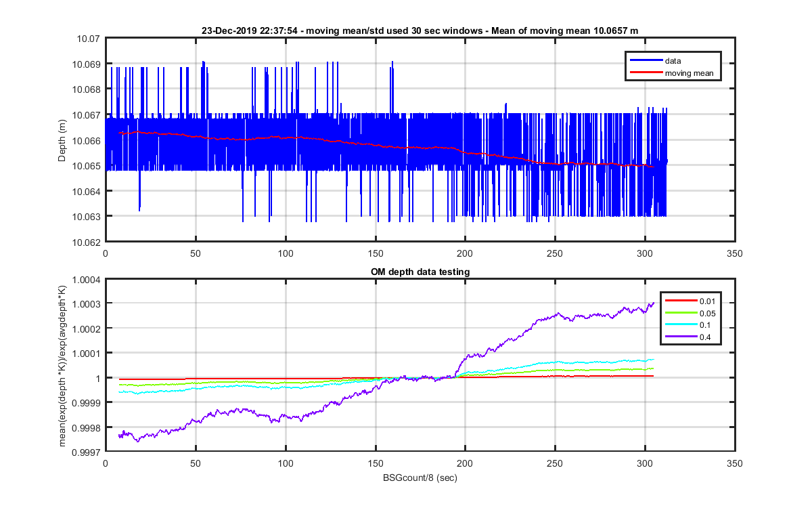Click the 1.0003 tick label in bottom plot
Viewport: 812px width, 508px height.
[x=87, y=303]
